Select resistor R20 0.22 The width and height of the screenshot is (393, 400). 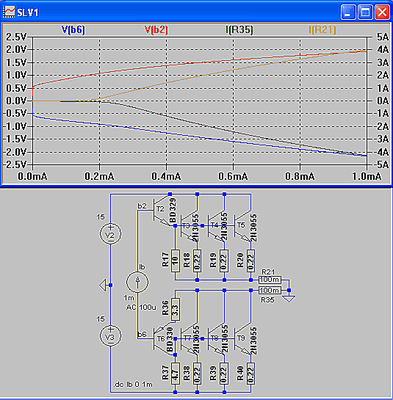[x=251, y=260]
